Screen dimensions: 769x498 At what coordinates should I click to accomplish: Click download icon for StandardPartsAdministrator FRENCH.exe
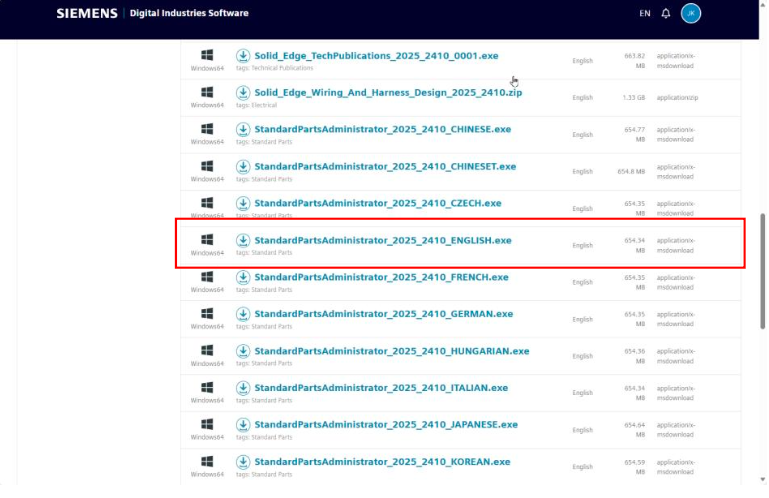[x=243, y=277]
